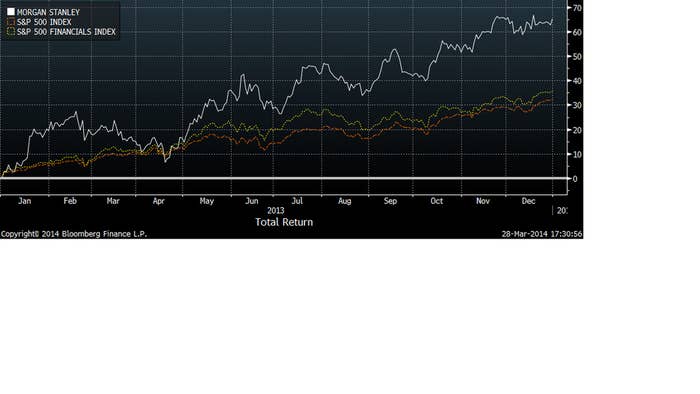Click the Oct month label on axis
The width and height of the screenshot is (700, 394).
point(437,201)
